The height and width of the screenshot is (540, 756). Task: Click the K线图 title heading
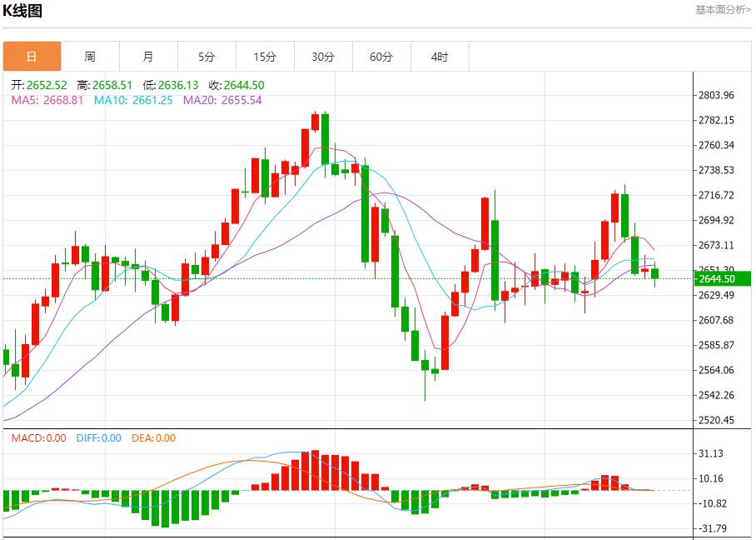click(23, 11)
